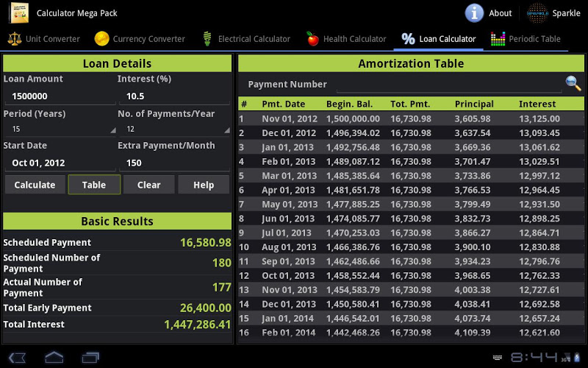Open About text link
This screenshot has width=588, height=368.
click(500, 13)
